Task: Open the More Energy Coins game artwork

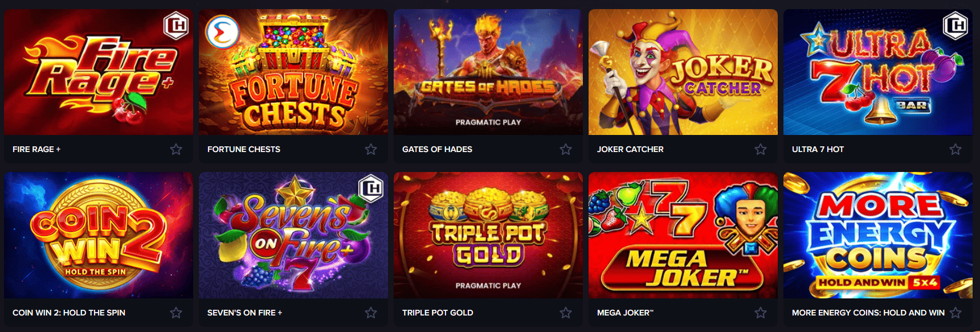Action: (x=878, y=235)
